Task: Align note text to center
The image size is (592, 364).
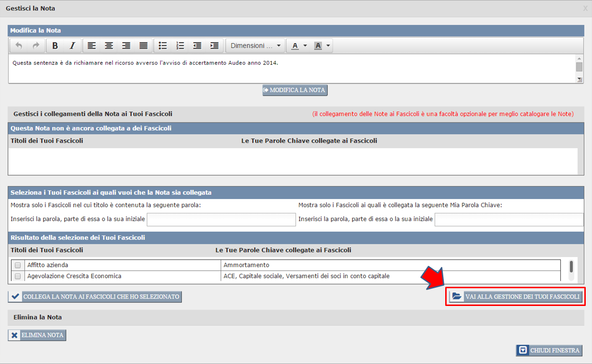Action: [109, 46]
